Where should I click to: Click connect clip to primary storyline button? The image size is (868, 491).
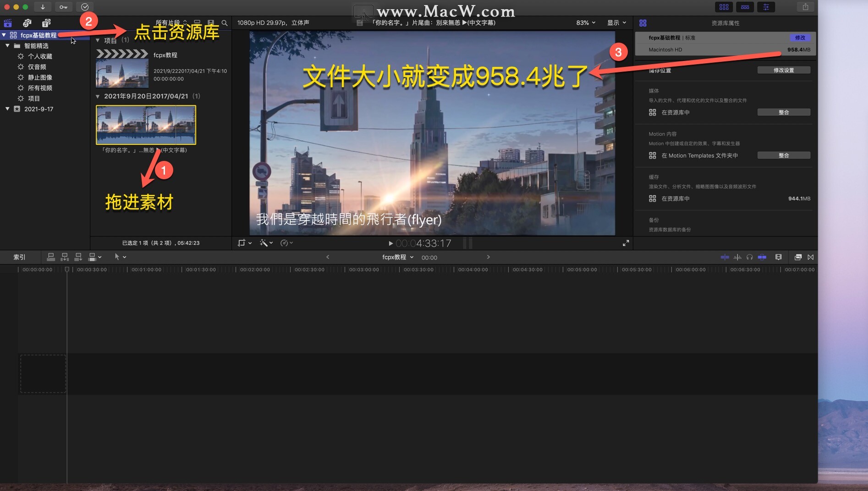[51, 257]
